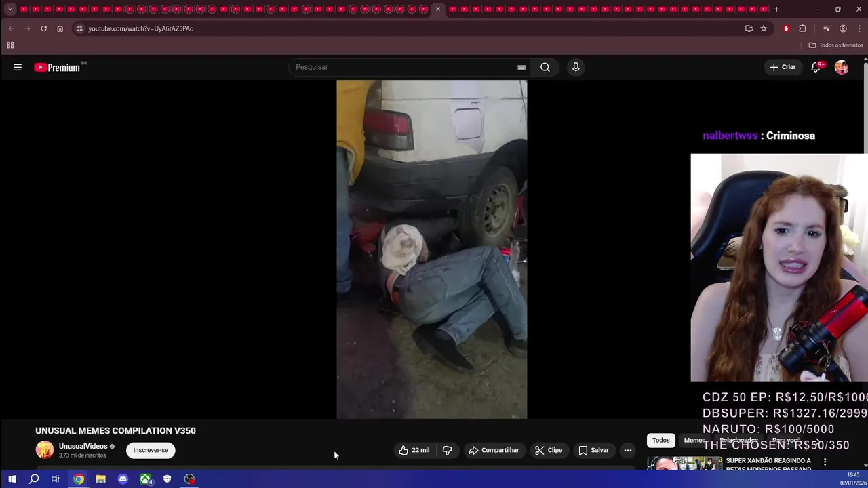
Task: Open the UnusualVideos channel name link
Action: click(x=83, y=446)
